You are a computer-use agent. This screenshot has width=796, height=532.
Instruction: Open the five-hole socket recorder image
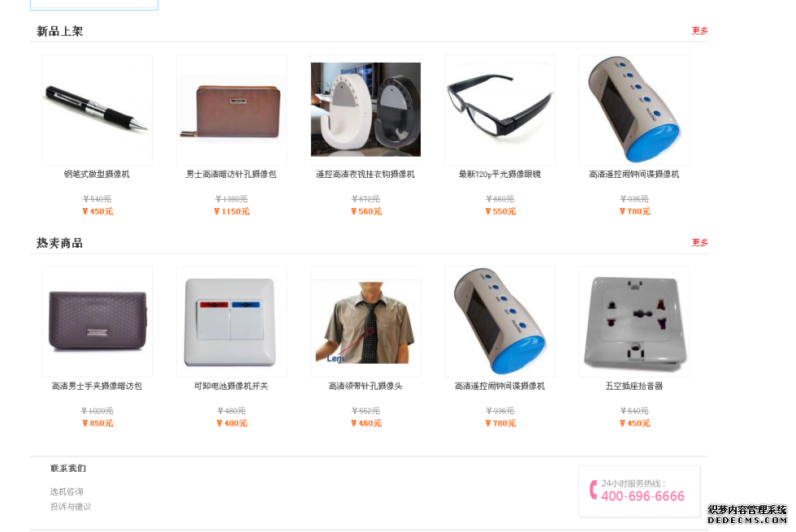(634, 322)
